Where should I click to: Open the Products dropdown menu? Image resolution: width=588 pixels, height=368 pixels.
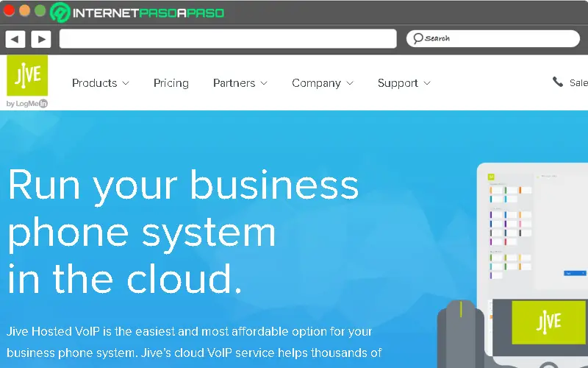coord(101,83)
